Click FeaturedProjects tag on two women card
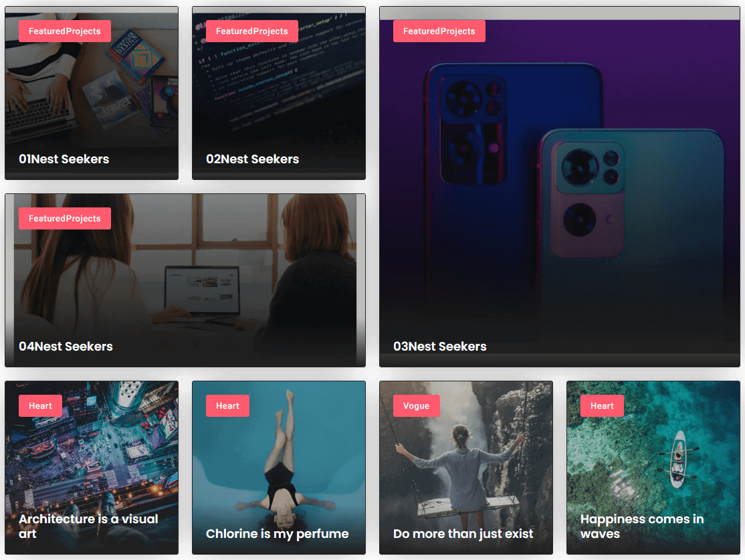Viewport: 745px width, 560px height. pos(65,219)
